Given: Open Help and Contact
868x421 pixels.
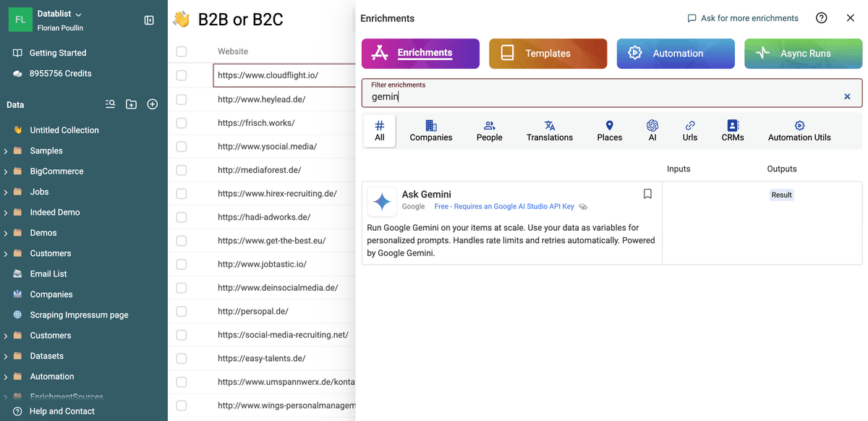Looking at the screenshot, I should pos(62,411).
